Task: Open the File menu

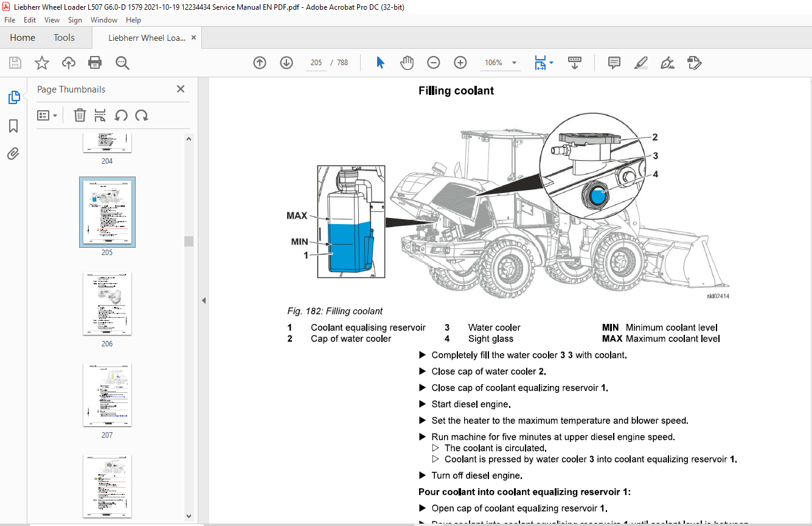Action: tap(10, 20)
